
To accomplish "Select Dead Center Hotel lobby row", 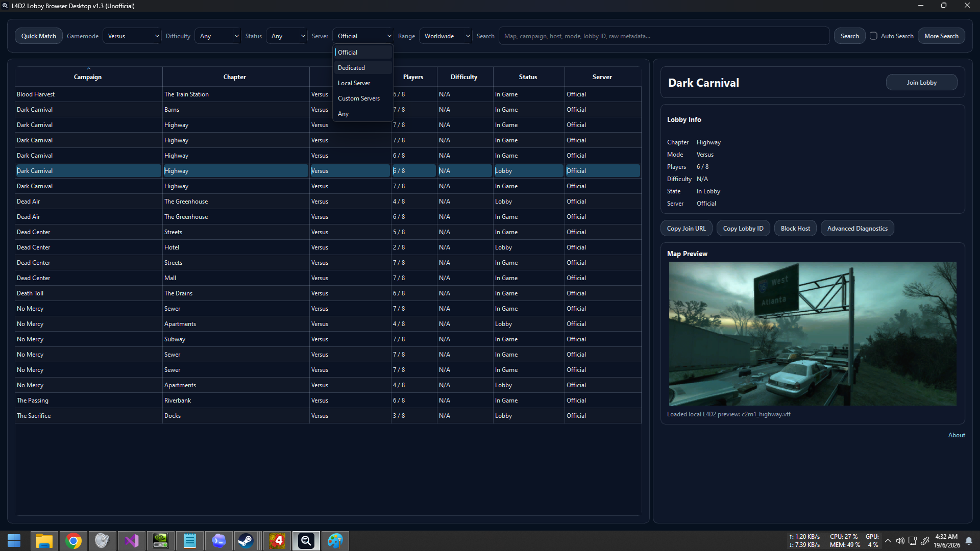I will (328, 247).
